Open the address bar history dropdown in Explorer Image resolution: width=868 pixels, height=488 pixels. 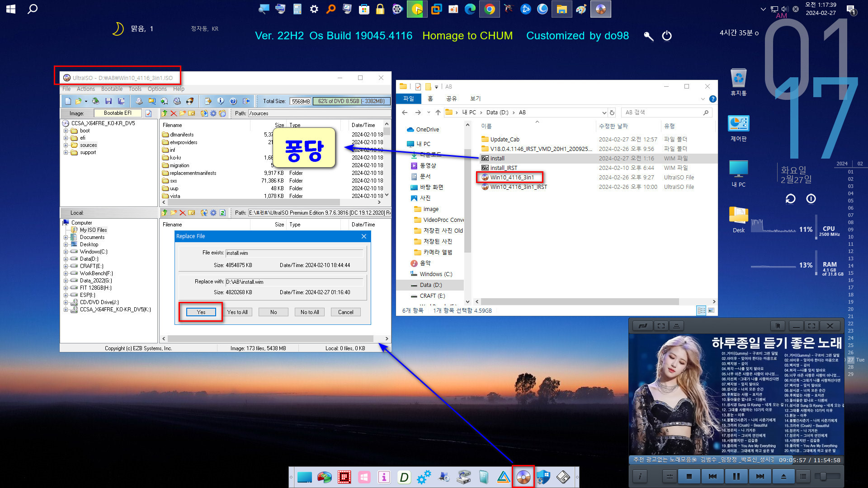604,113
